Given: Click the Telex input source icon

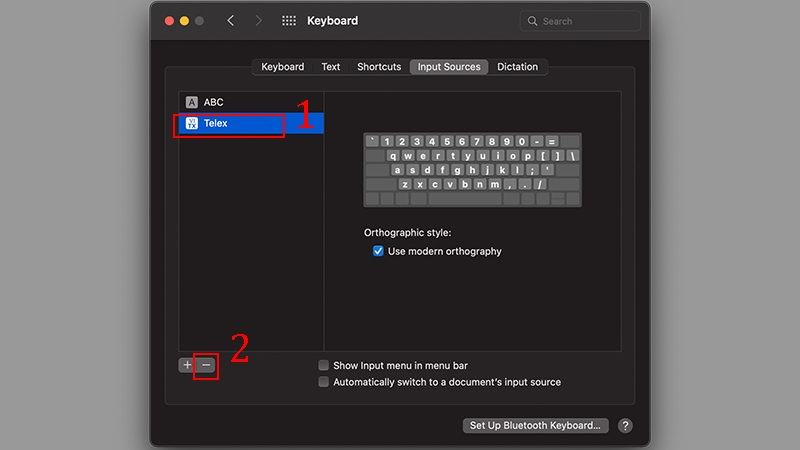Looking at the screenshot, I should (x=192, y=124).
